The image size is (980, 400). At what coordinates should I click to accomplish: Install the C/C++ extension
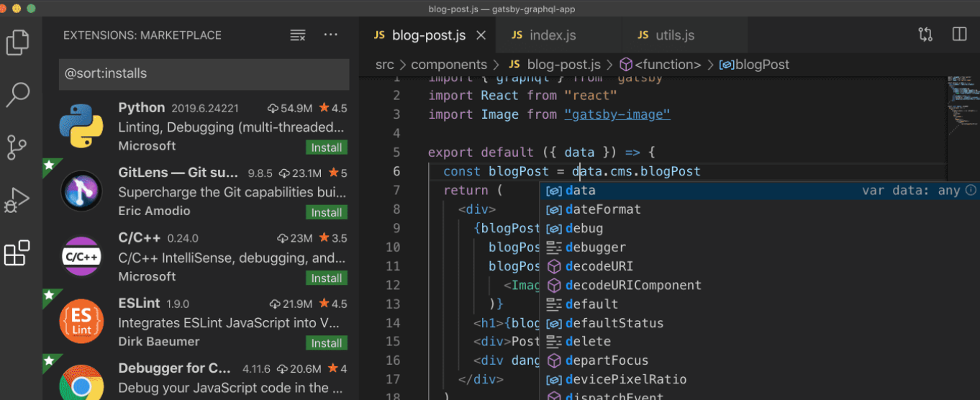[x=327, y=278]
